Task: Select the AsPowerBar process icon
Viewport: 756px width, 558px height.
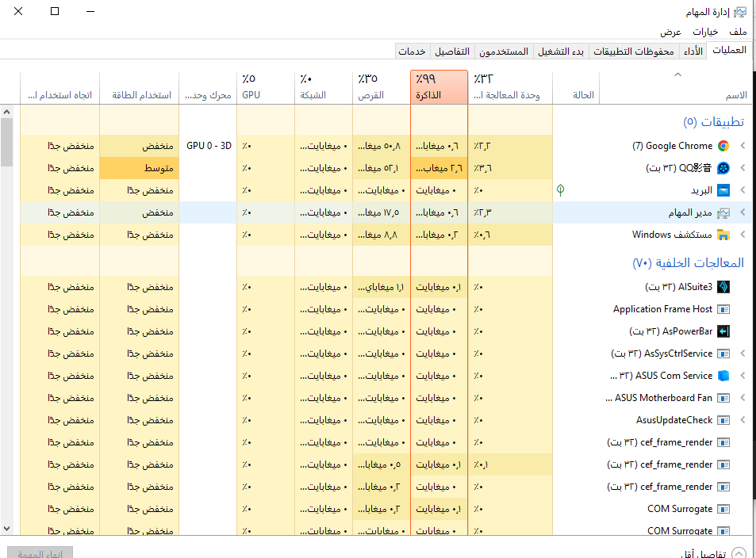Action: (x=723, y=331)
